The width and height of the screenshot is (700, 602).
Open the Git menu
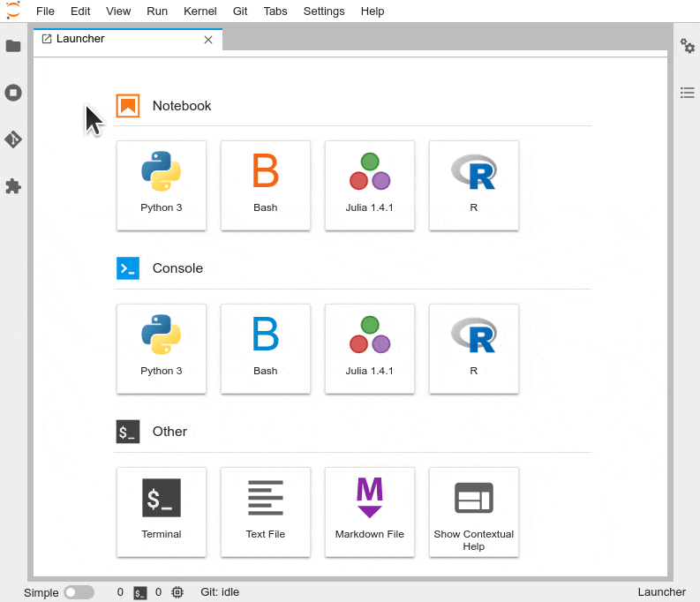click(x=240, y=11)
